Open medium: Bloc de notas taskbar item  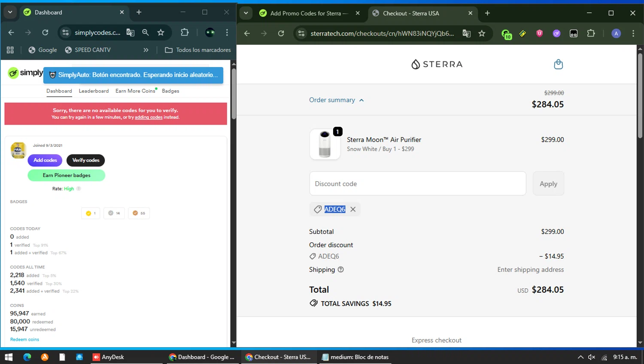click(x=355, y=357)
